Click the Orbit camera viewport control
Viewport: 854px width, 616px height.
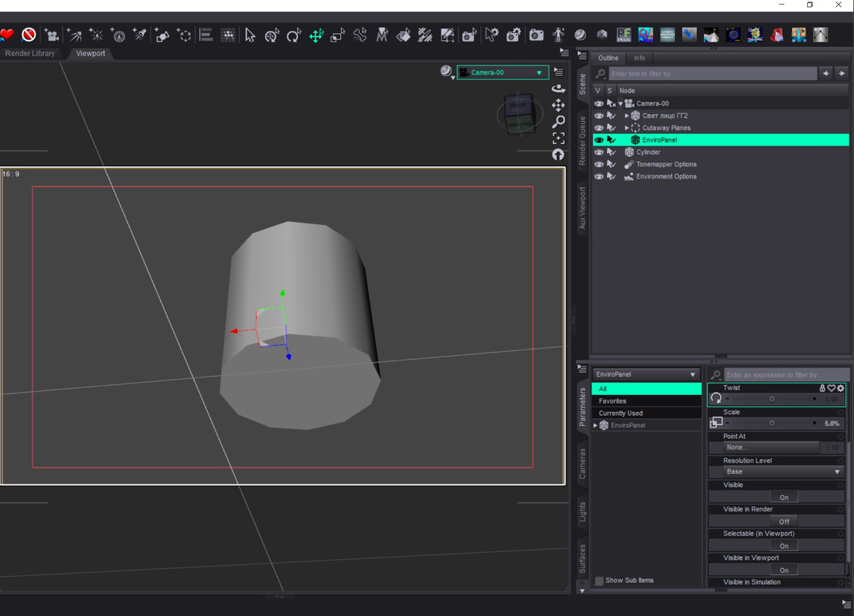pos(558,89)
